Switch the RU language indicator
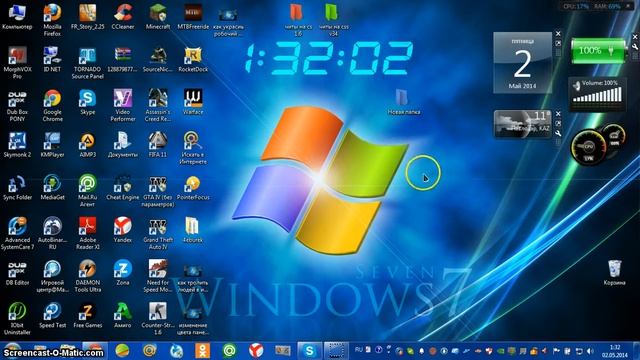Viewport: 640px width, 360px height. 359,350
